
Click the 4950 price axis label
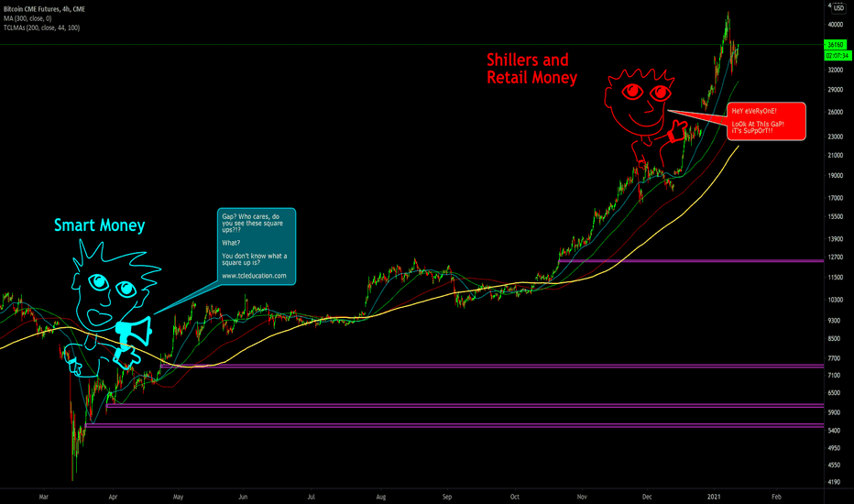click(x=834, y=448)
